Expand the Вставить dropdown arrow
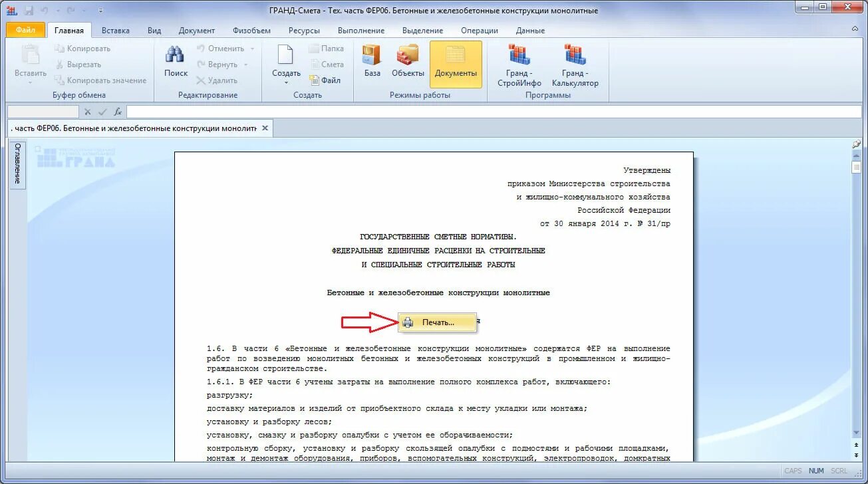 31,82
